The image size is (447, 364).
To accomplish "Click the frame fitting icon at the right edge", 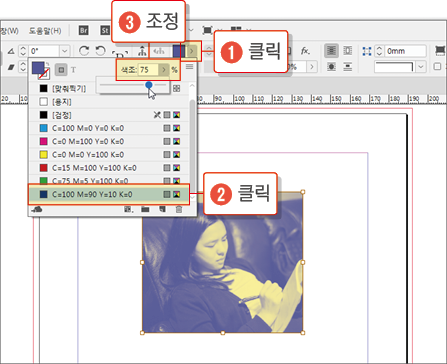I will coord(440,51).
